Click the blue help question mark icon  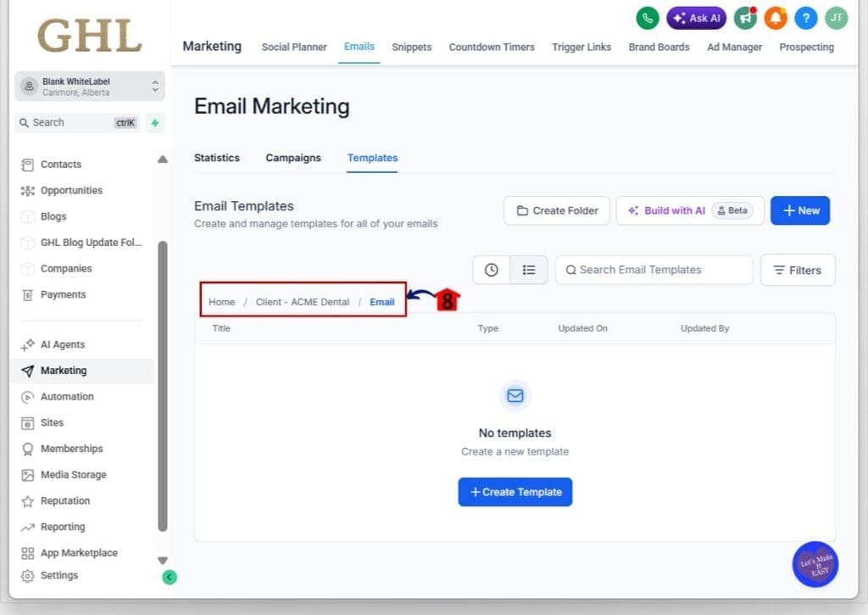pyautogui.click(x=805, y=18)
